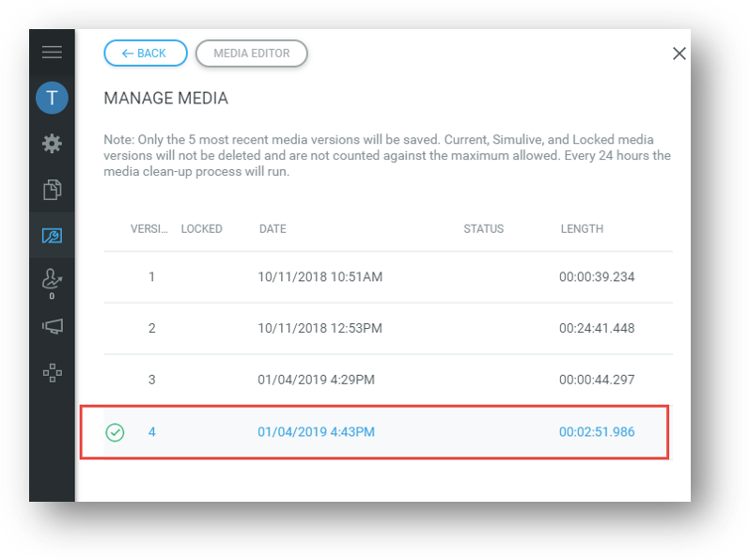The image size is (749, 560).
Task: Click the Locked column header
Action: [x=201, y=229]
